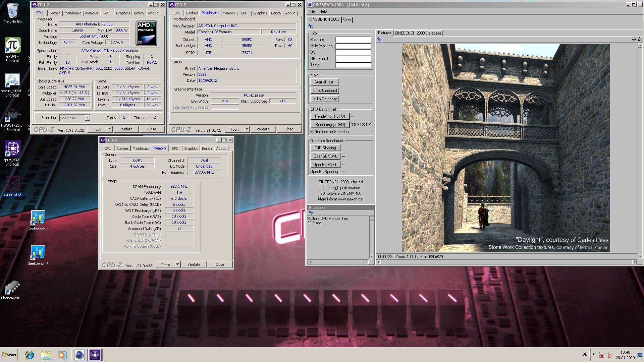The image size is (644, 362).
Task: Open the Bench tab in the CPU-Z CPU window
Action: 139,13
